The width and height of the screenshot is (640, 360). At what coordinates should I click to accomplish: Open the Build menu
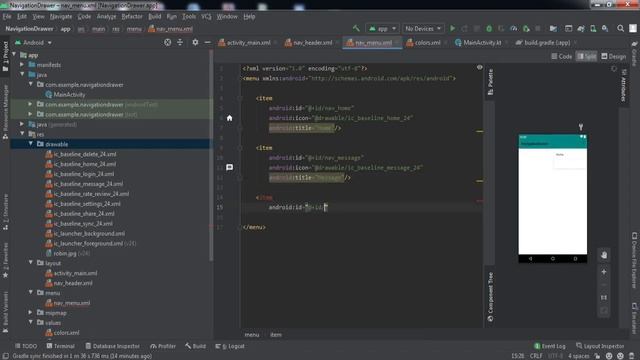(x=154, y=16)
